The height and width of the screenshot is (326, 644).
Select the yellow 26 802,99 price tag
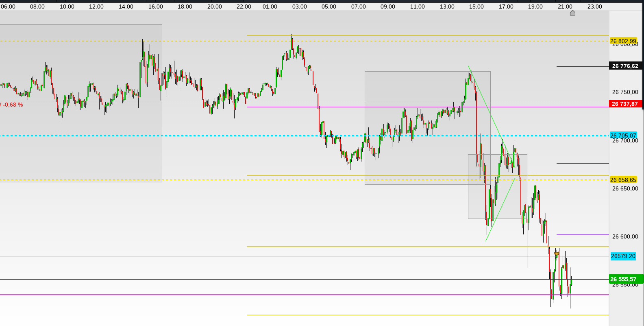tap(623, 41)
